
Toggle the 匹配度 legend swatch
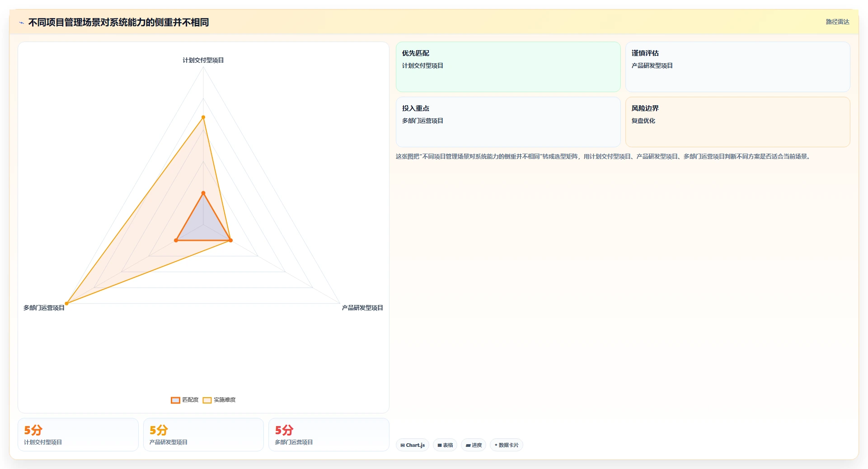tap(175, 400)
